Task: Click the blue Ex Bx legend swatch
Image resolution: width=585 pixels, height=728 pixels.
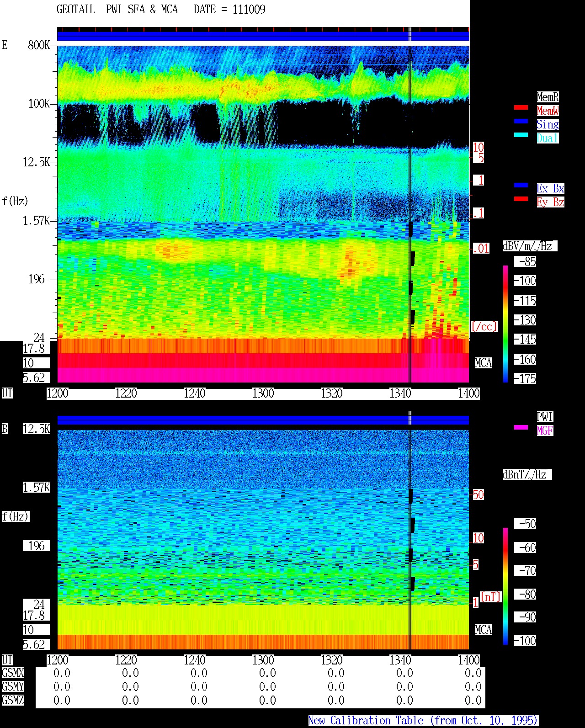Action: click(x=521, y=185)
